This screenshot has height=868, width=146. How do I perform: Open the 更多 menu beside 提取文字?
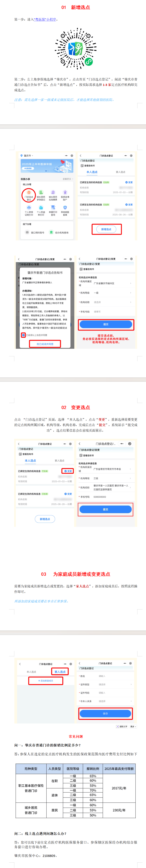133,727
